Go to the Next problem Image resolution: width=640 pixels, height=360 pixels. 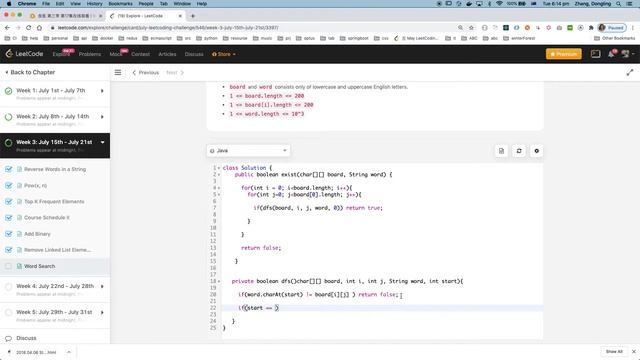pyautogui.click(x=175, y=72)
